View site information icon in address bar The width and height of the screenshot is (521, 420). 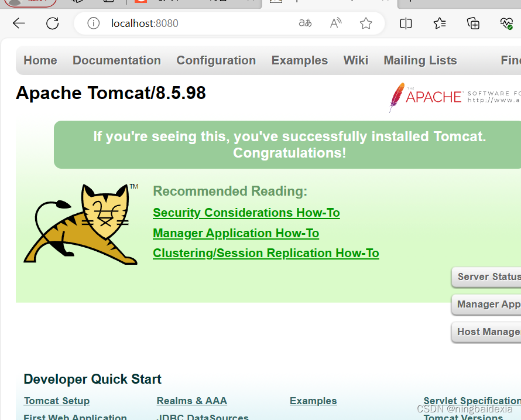93,23
